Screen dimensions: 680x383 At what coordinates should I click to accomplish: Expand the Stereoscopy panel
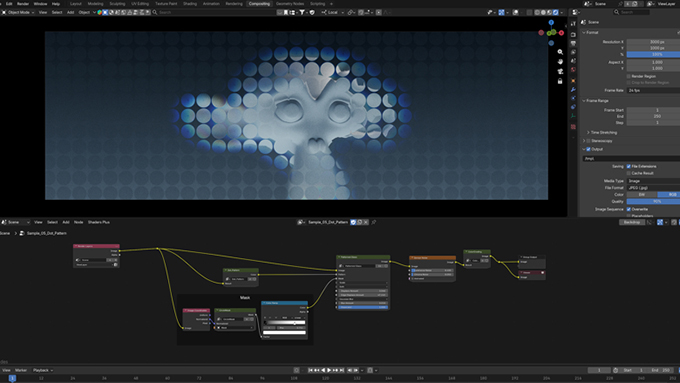pos(584,141)
